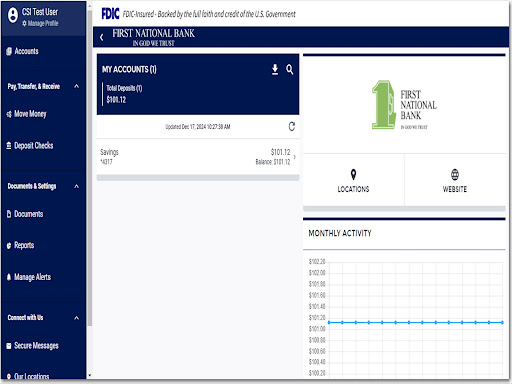Click the CSI Test User avatar icon
Screen dimensions: 512x384
point(13,15)
